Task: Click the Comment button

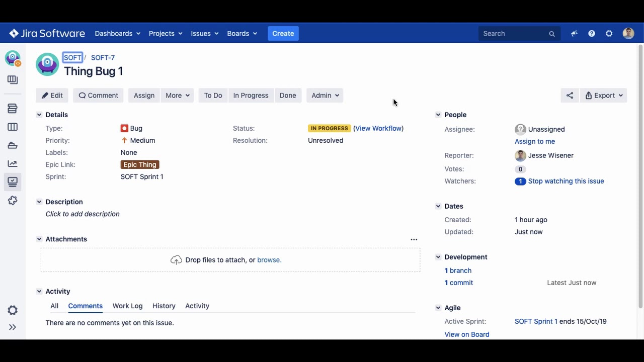Action: pyautogui.click(x=99, y=96)
